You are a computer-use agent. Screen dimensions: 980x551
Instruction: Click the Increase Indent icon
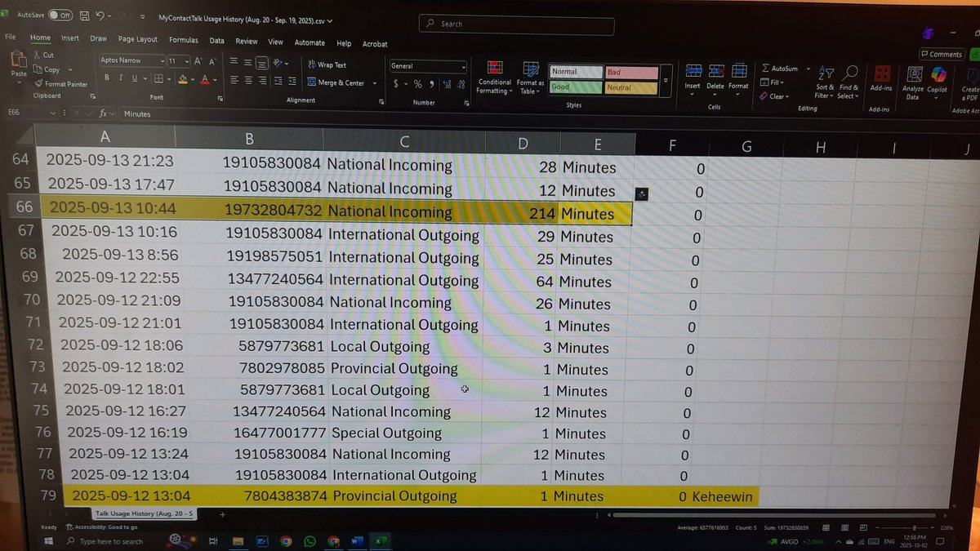coord(292,81)
